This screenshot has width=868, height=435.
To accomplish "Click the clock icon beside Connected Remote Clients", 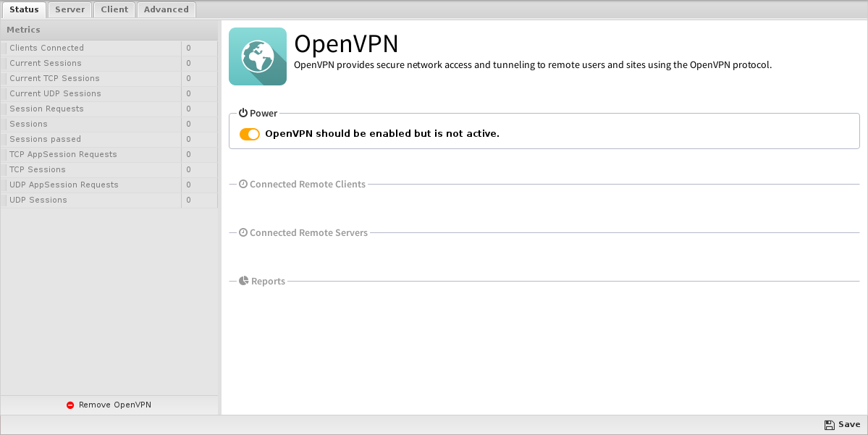I will tap(243, 184).
